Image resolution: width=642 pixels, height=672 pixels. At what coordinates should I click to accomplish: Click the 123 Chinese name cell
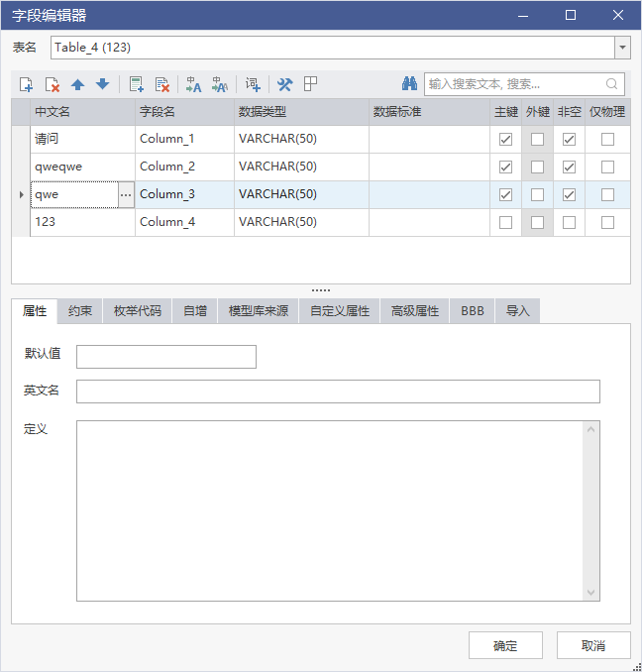[x=82, y=223]
